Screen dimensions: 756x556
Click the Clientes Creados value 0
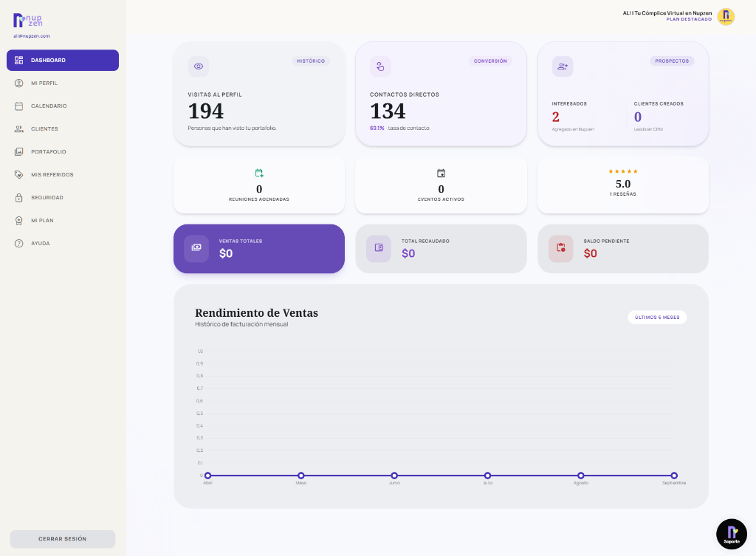coord(638,117)
